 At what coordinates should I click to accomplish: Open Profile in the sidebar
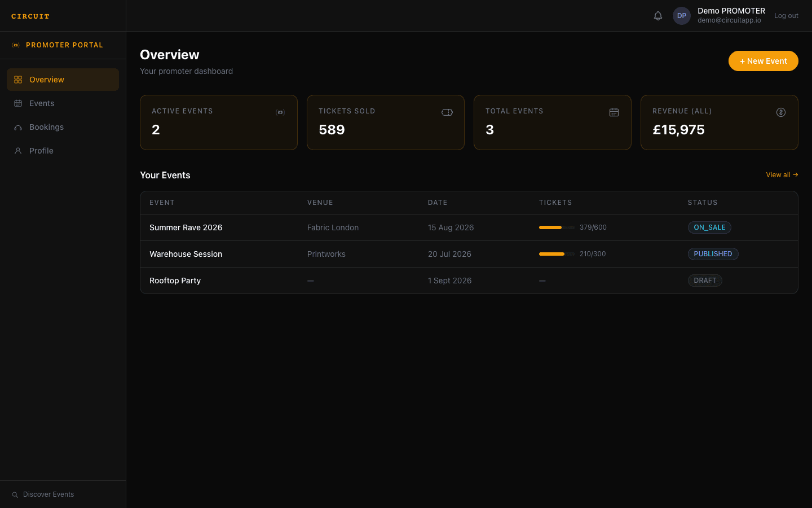tap(63, 151)
